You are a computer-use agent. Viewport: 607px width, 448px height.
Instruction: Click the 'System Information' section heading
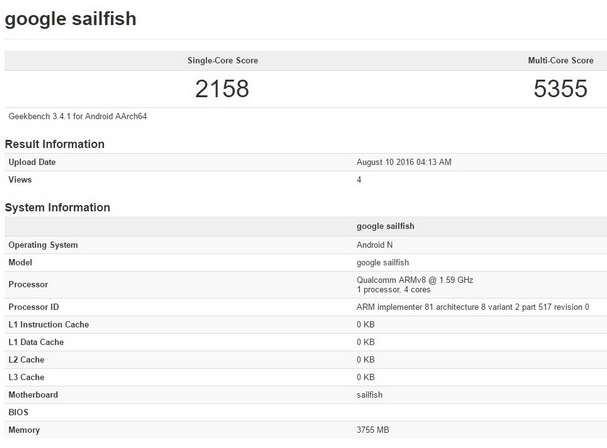(x=57, y=208)
